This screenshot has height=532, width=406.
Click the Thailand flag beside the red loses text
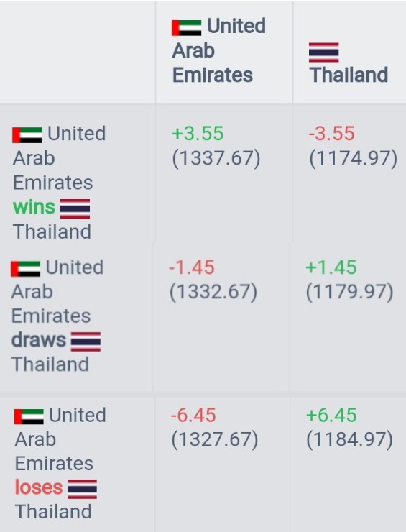[x=83, y=489]
